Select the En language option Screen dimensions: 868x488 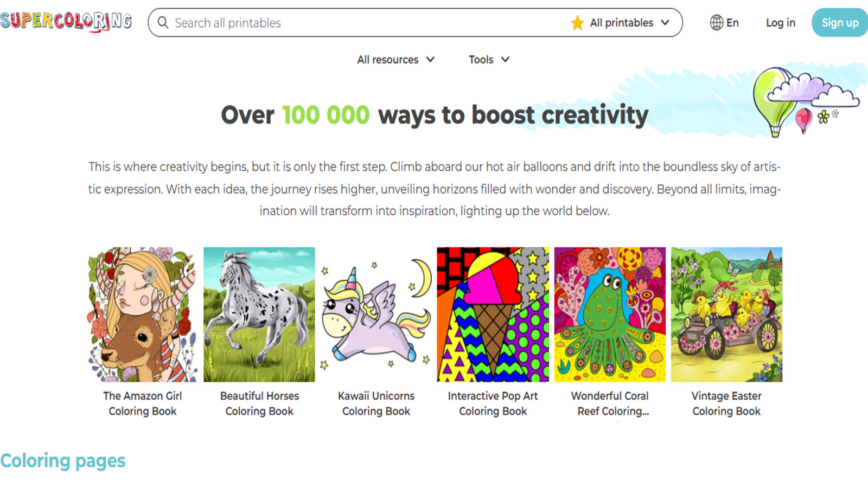(732, 23)
